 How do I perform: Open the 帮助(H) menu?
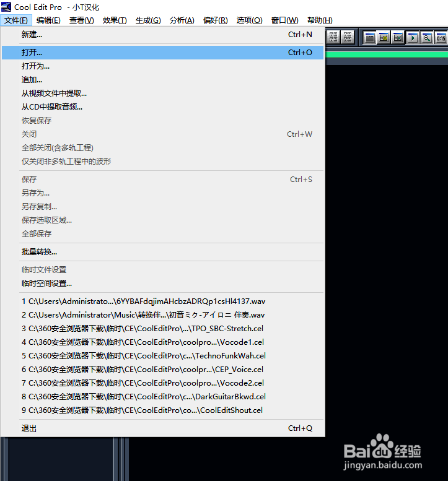pyautogui.click(x=320, y=20)
